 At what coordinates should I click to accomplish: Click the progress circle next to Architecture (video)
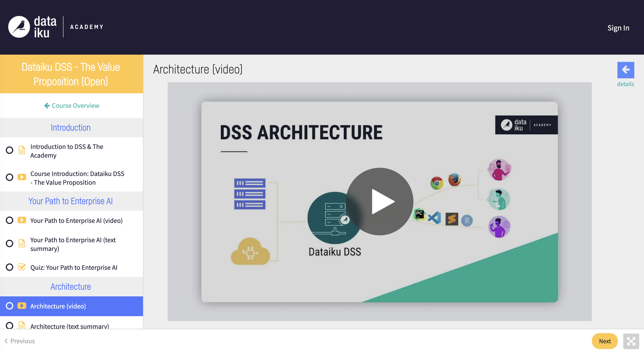(x=9, y=306)
